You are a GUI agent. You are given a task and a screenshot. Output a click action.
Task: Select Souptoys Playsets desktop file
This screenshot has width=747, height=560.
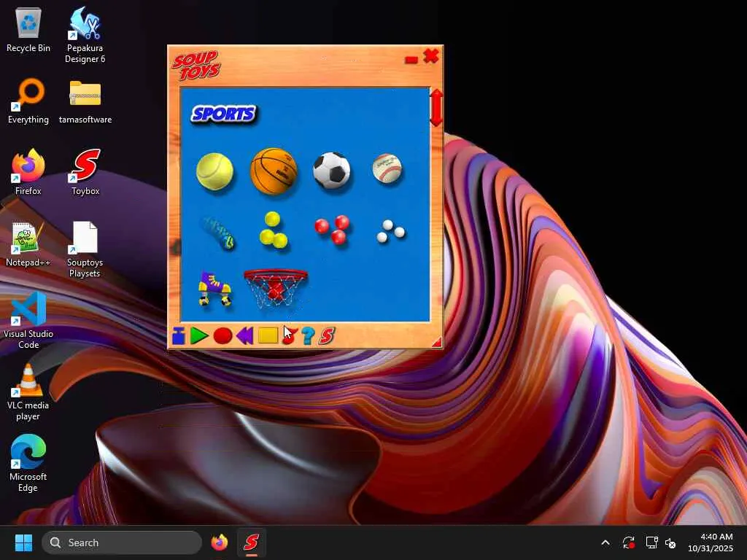[x=85, y=249]
